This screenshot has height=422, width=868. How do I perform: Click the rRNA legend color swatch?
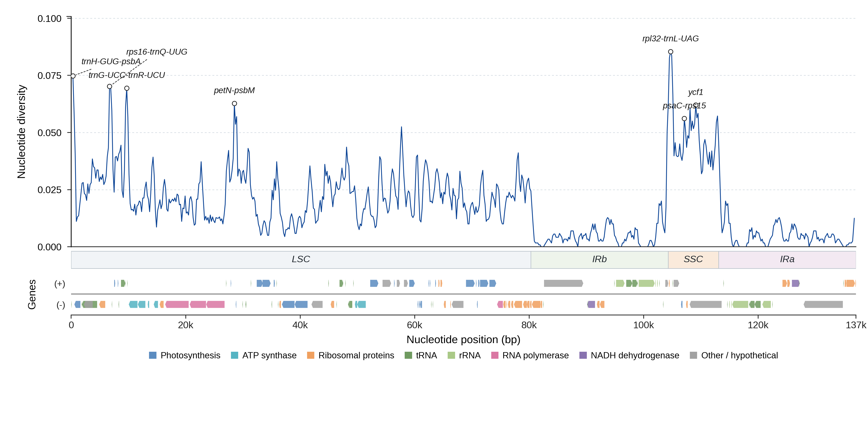pyautogui.click(x=451, y=355)
